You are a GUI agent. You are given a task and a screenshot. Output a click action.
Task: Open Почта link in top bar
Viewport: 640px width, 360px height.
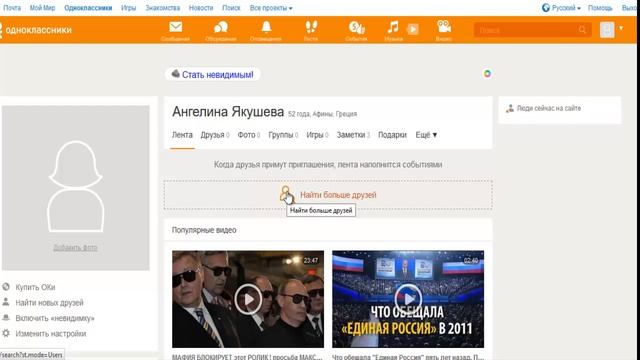12,8
